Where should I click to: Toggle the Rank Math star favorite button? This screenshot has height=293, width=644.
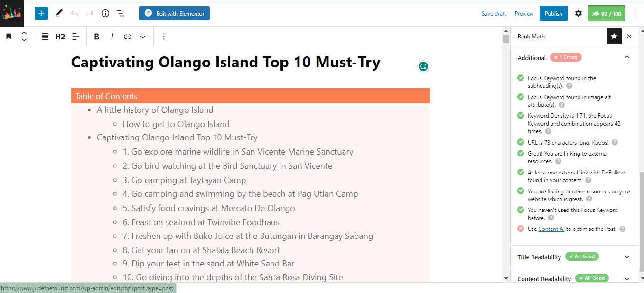(x=614, y=36)
